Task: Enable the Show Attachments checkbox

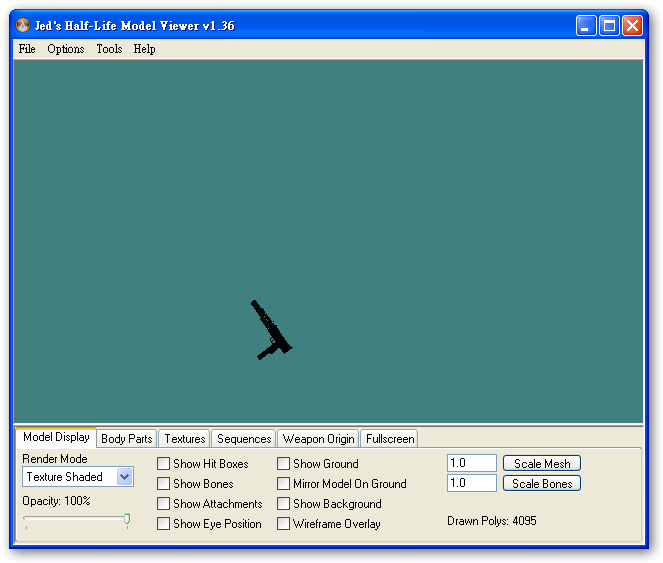Action: [x=163, y=504]
